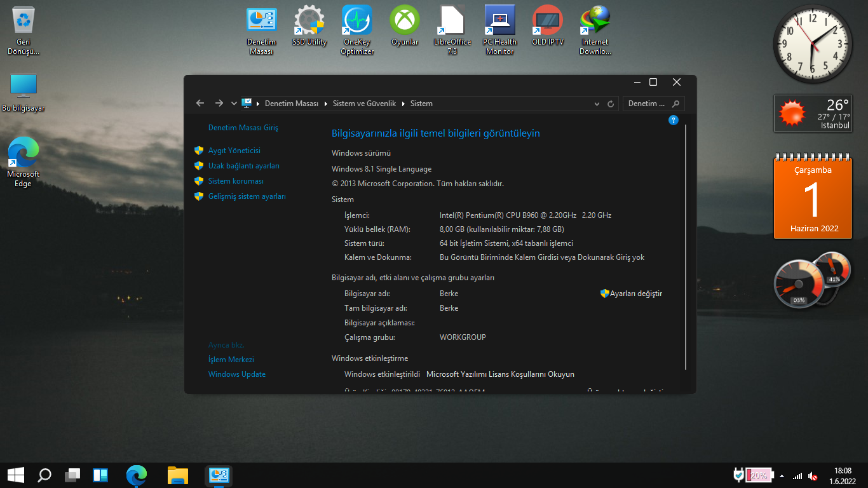Click the muted volume tray icon
This screenshot has height=488, width=868.
pos(813,476)
